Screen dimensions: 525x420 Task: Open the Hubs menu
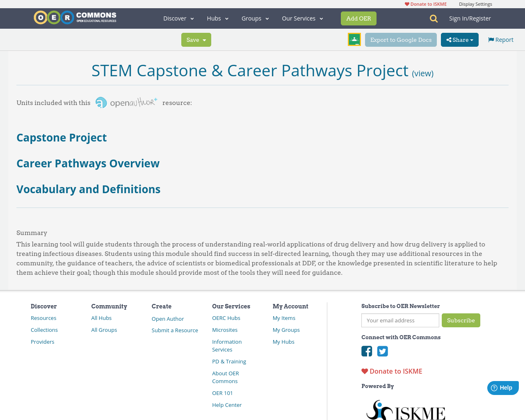tap(217, 18)
